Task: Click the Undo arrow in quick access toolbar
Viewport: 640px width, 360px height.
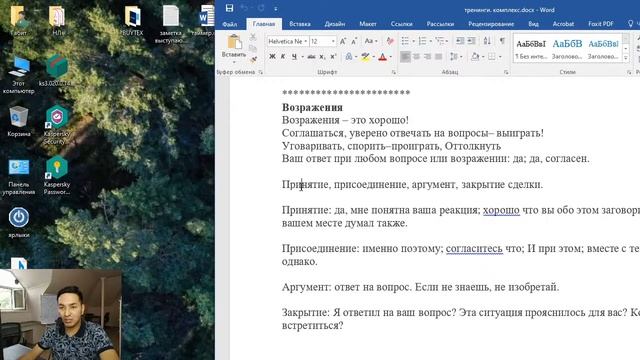Action: pos(244,8)
